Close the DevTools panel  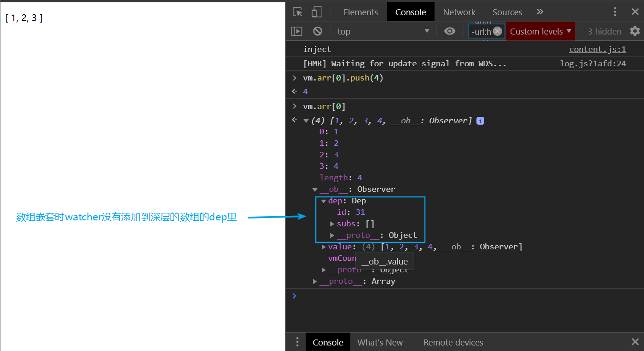[x=635, y=12]
